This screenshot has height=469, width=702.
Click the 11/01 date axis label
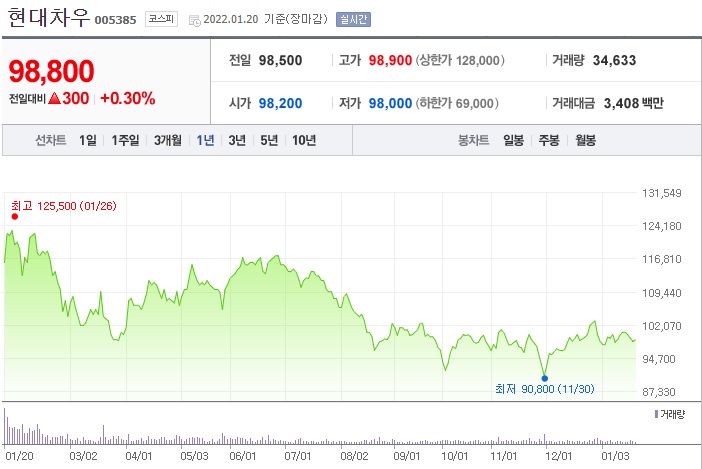click(x=504, y=456)
